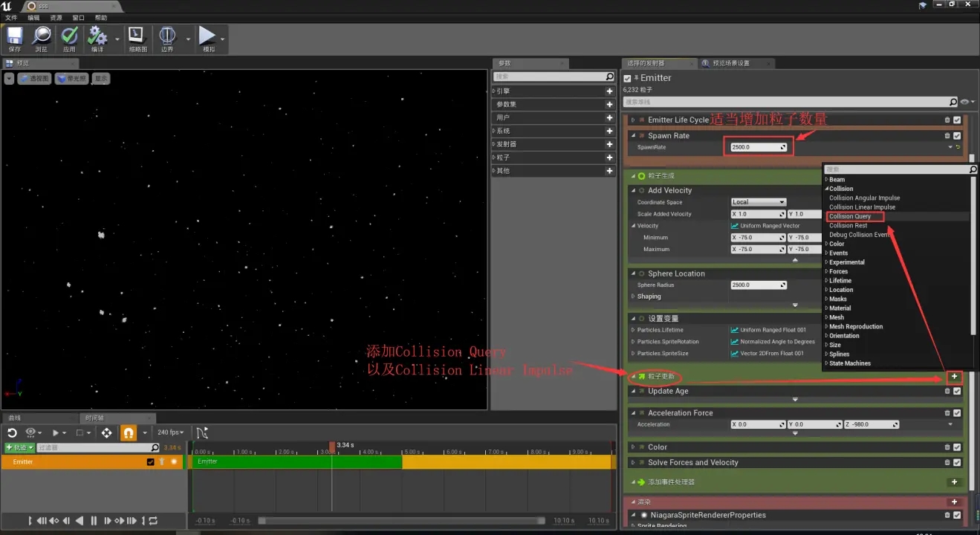Open the 文件 menu
This screenshot has height=535, width=980.
pyautogui.click(x=11, y=17)
